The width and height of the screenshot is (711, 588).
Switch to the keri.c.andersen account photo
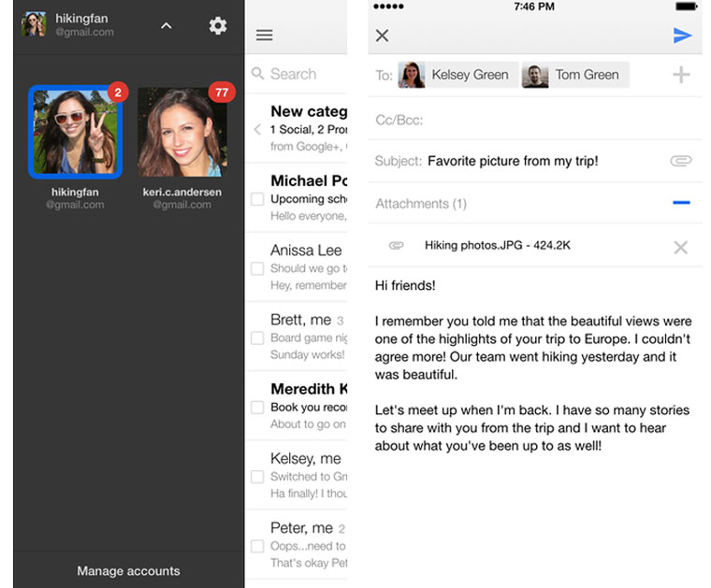pyautogui.click(x=182, y=132)
